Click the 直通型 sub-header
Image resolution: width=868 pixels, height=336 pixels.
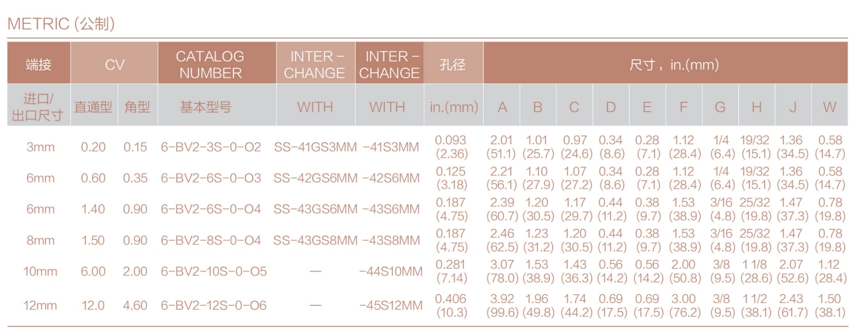(x=93, y=107)
